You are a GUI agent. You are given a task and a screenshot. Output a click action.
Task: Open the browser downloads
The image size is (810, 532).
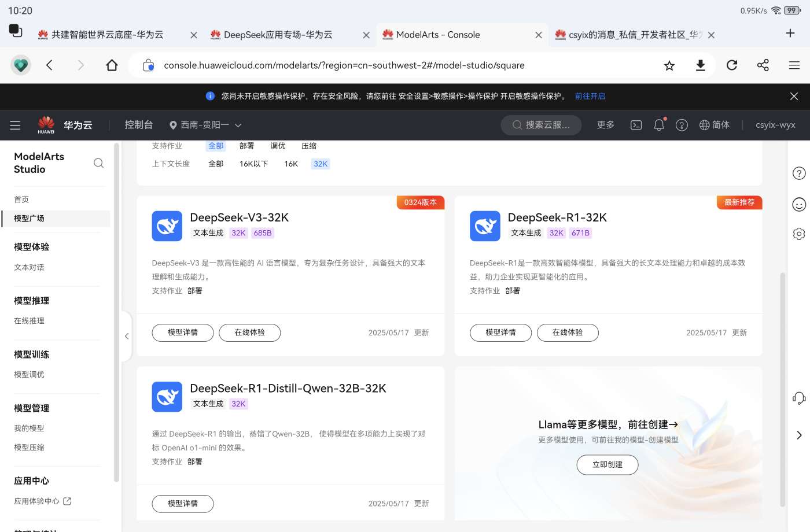(x=701, y=65)
